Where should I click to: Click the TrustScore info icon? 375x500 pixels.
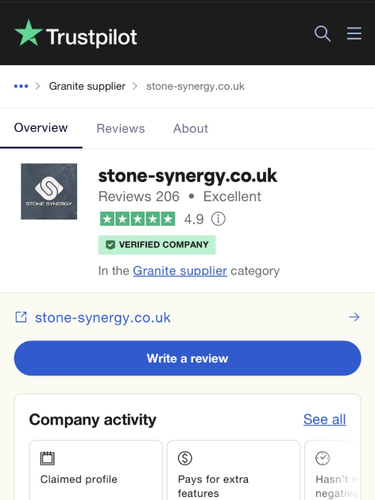pyautogui.click(x=218, y=219)
